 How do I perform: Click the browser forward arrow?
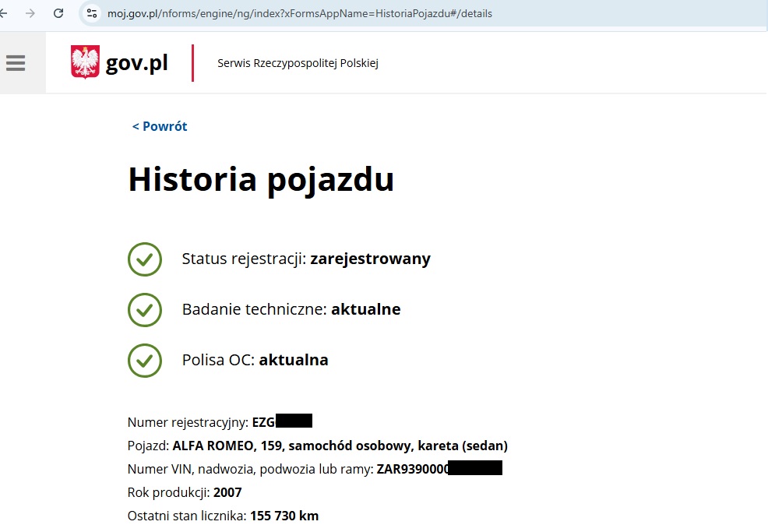[x=31, y=12]
